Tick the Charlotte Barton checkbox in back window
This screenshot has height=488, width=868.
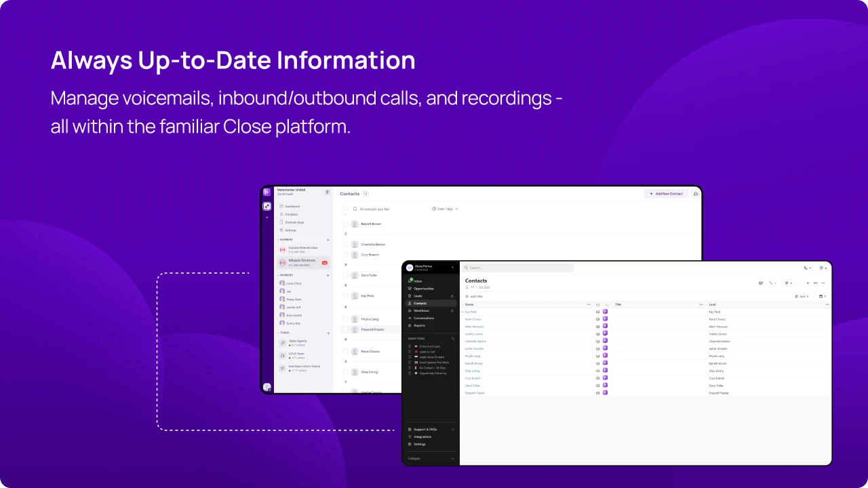coord(346,244)
